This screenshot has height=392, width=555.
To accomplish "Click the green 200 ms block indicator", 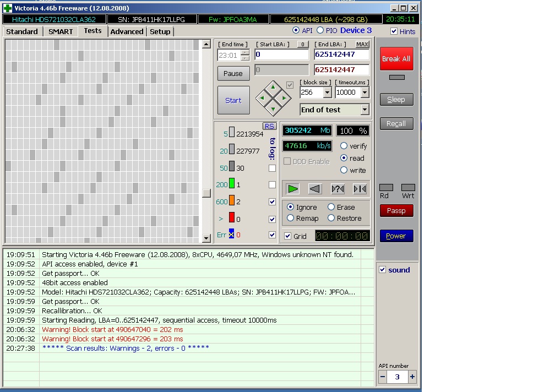I will [x=231, y=183].
